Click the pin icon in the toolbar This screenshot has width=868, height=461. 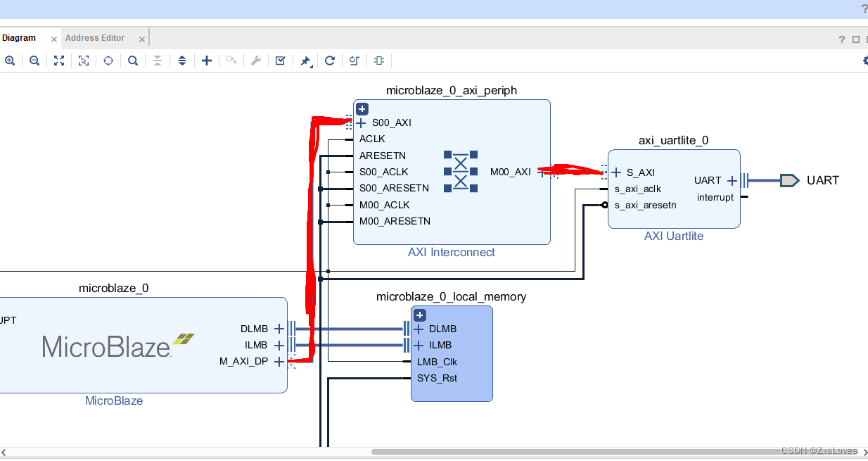click(305, 61)
